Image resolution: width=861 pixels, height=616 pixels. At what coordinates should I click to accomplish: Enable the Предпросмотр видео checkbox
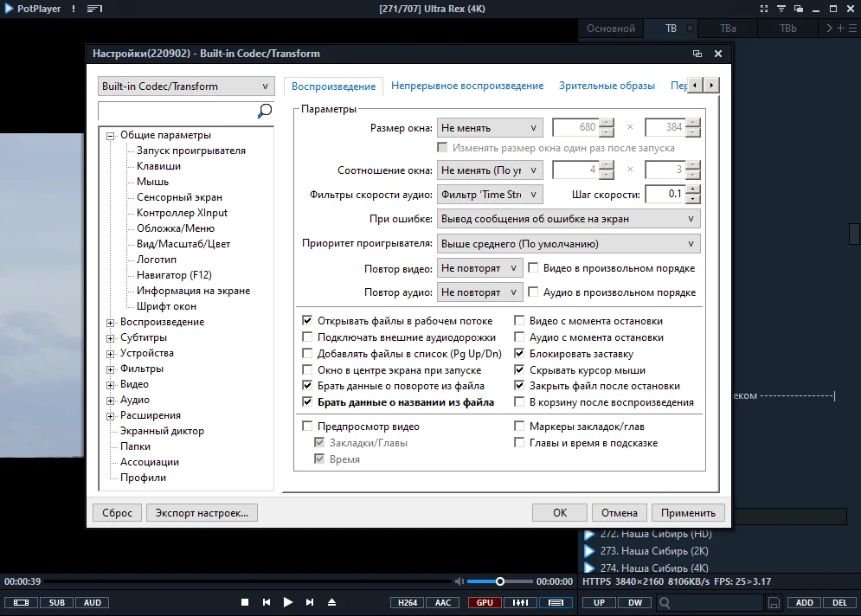pos(307,426)
